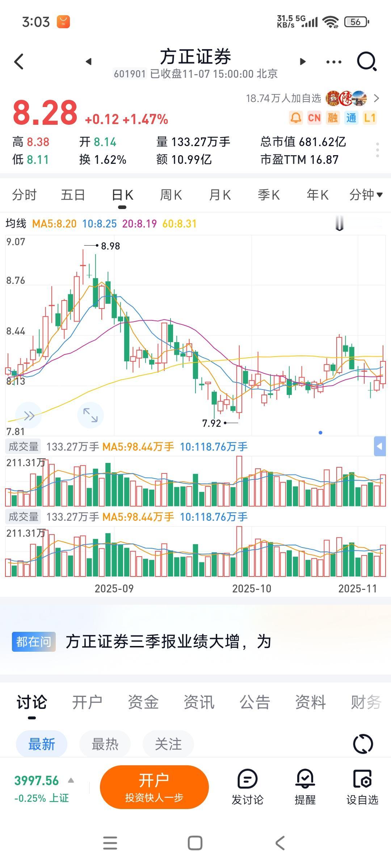Filter discussions by 最新
This screenshot has width=391, height=868.
(42, 744)
